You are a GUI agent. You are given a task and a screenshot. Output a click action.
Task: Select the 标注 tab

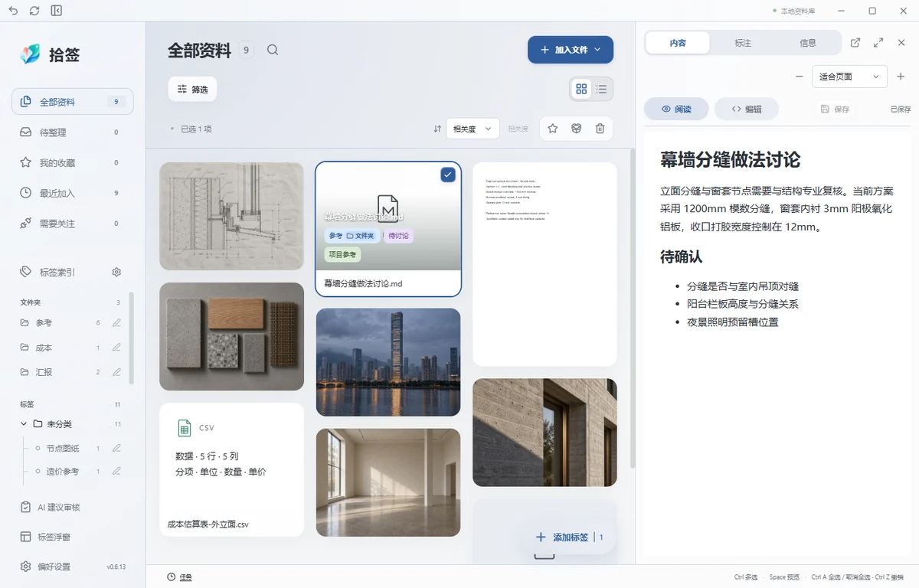[743, 43]
